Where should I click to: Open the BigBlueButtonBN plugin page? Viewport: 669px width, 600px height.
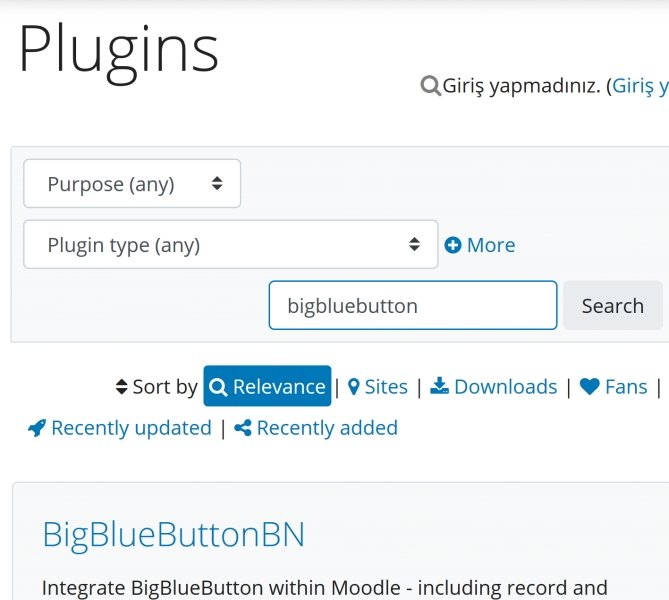pos(173,535)
